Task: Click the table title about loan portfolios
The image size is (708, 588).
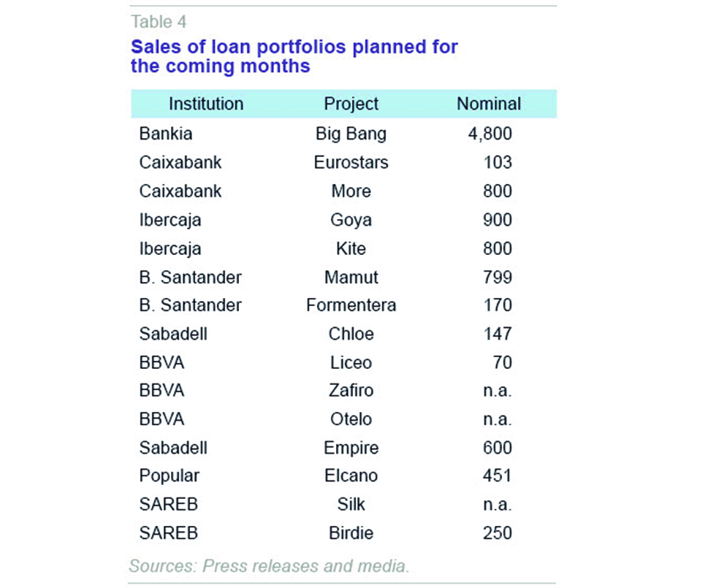Action: 294,56
